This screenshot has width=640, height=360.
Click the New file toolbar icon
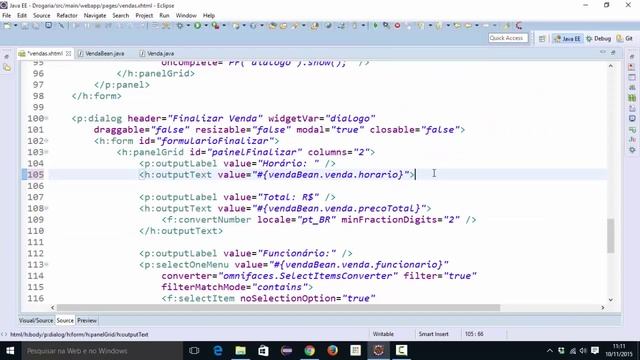[x=7, y=26]
